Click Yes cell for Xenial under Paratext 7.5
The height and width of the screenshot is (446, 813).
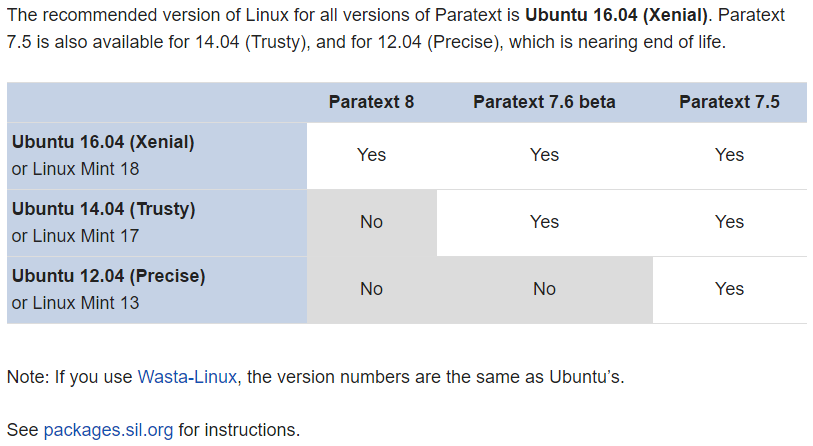pos(729,155)
